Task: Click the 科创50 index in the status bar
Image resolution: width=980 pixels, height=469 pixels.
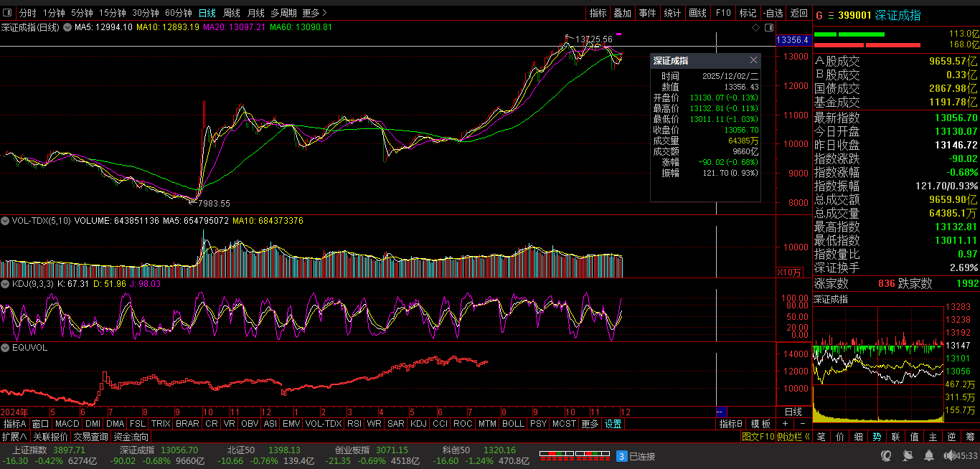Action: tap(456, 450)
